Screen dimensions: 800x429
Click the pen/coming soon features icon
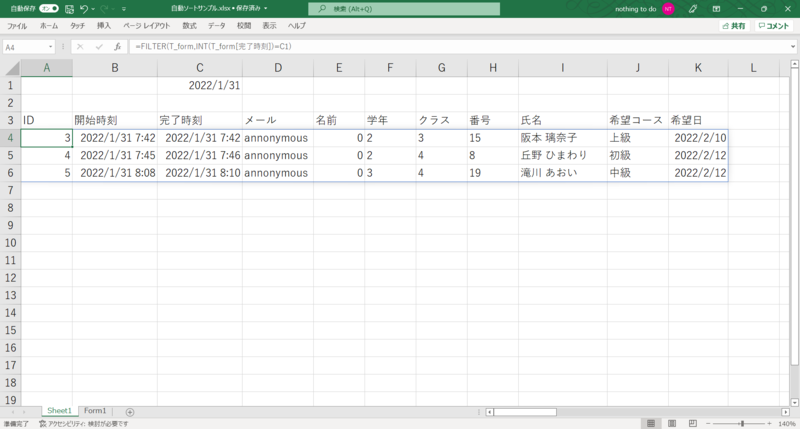(x=692, y=9)
